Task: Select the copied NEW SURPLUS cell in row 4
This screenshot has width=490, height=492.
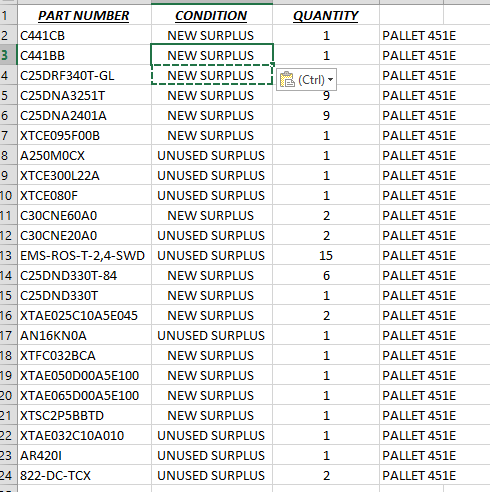Action: [x=212, y=75]
